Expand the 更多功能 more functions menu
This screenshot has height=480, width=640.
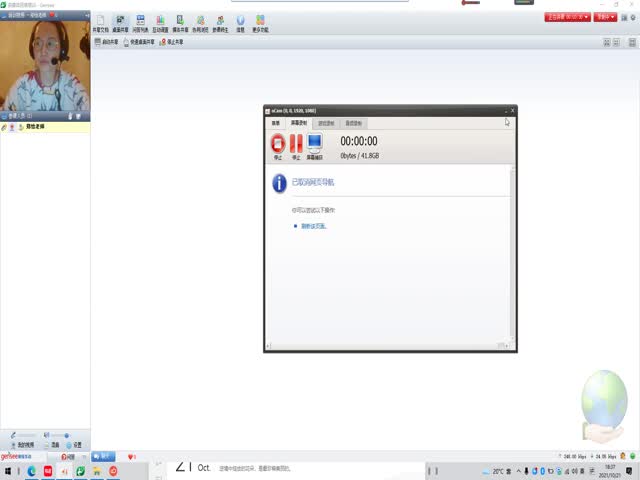point(260,23)
